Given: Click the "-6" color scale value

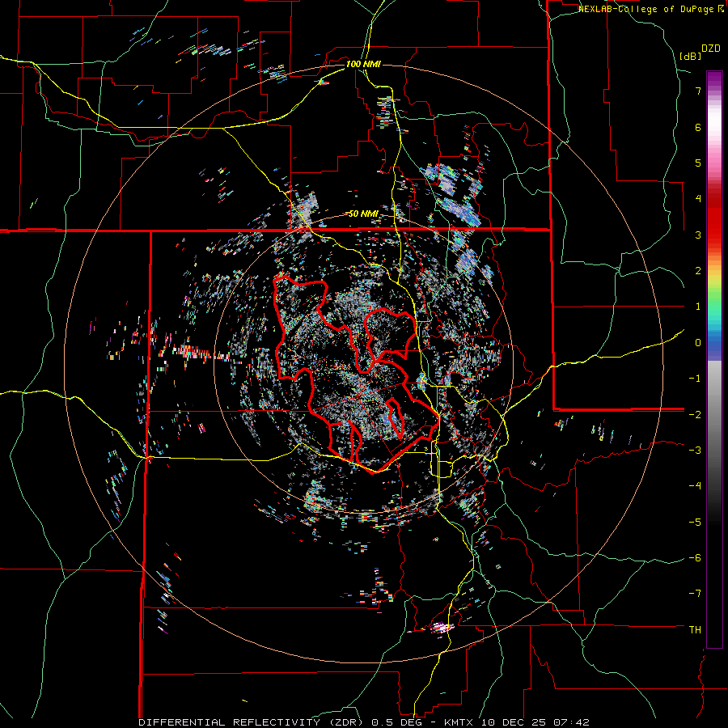Looking at the screenshot, I should [x=695, y=558].
